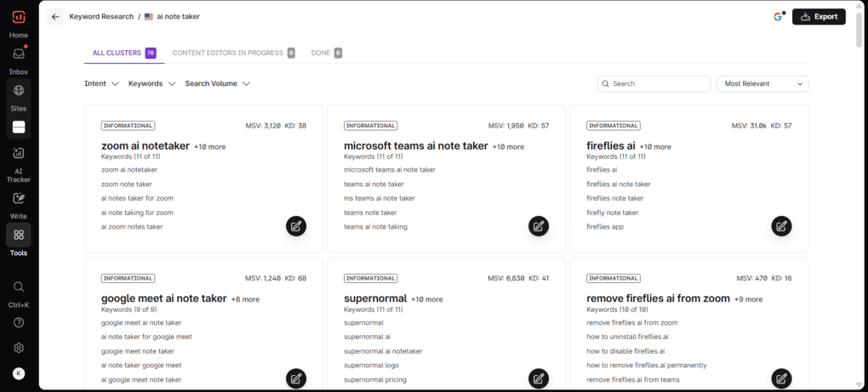
Task: Select the keyword 'firefly note taker'
Action: [x=612, y=213]
